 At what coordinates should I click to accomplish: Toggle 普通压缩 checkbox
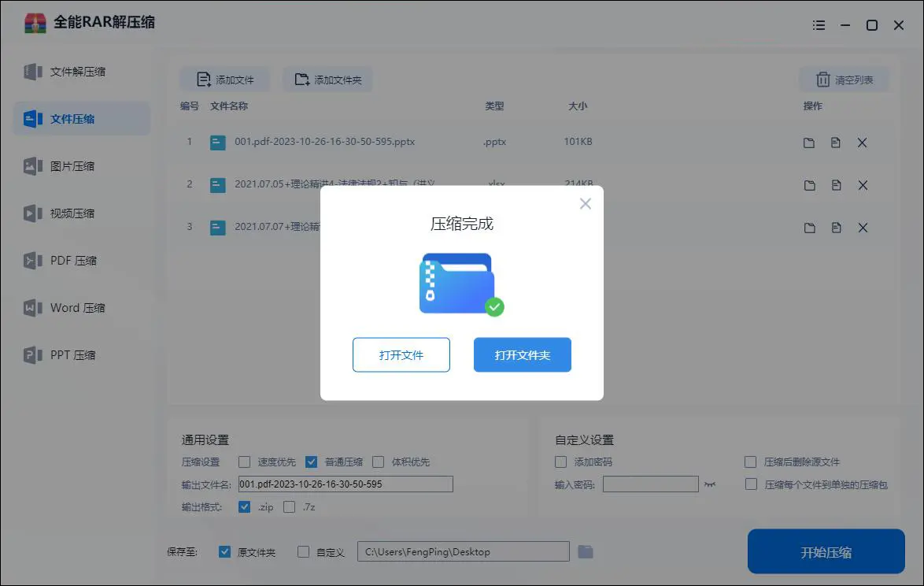[x=311, y=462]
